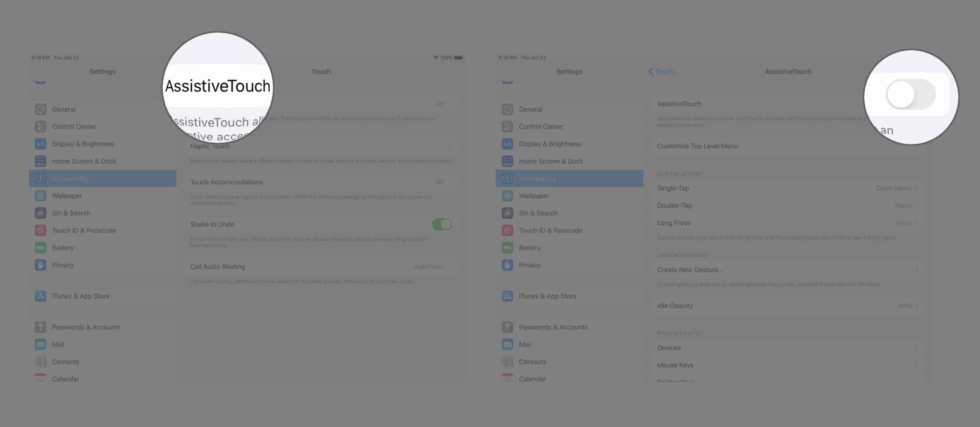The width and height of the screenshot is (980, 427).
Task: Tap Passwords & Accounts key icon in right screenshot
Action: (x=508, y=327)
